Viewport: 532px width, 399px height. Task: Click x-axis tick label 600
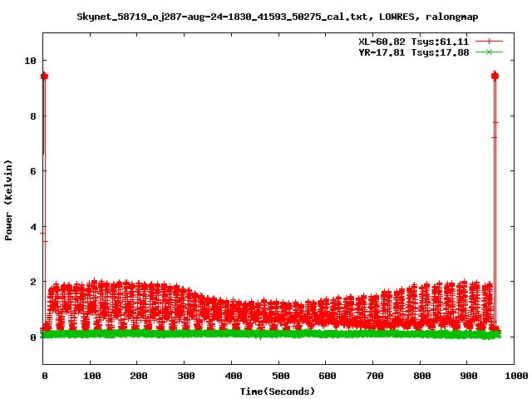pyautogui.click(x=327, y=376)
